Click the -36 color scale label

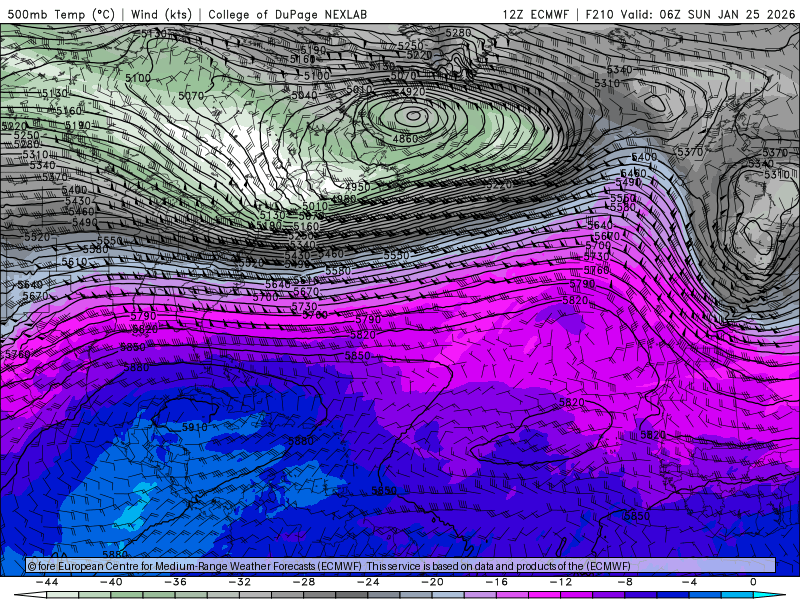176,582
